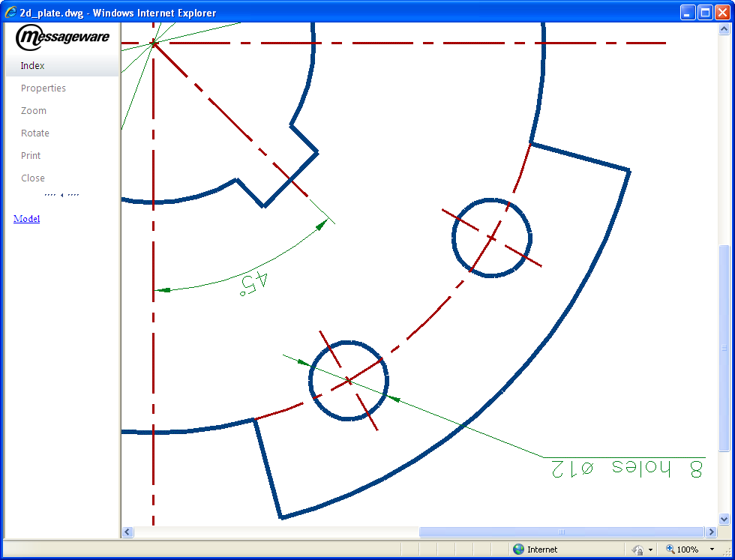Click the Messageware logo
This screenshot has width=735, height=560.
62,37
